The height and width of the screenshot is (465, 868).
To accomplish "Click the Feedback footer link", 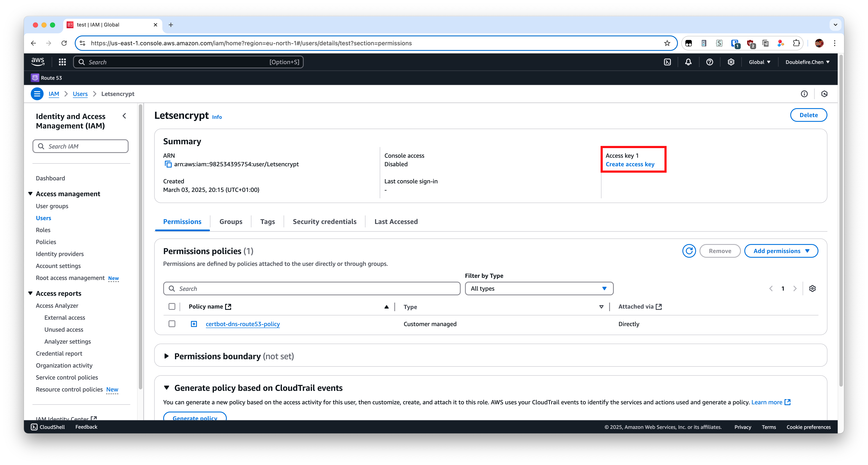I will pos(86,427).
